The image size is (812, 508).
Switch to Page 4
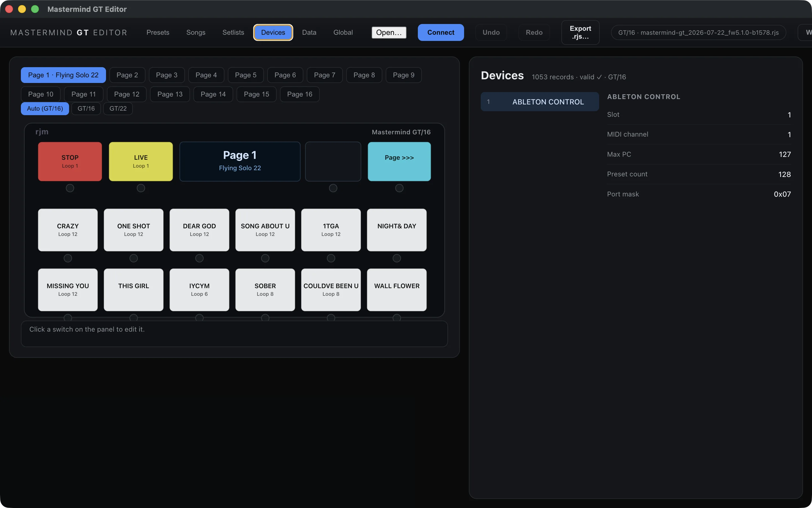tap(206, 75)
